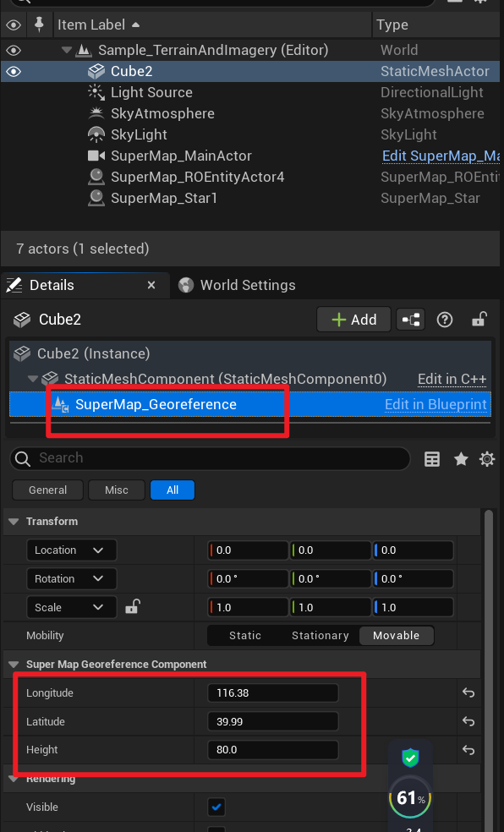Open Location type dropdown

(72, 550)
